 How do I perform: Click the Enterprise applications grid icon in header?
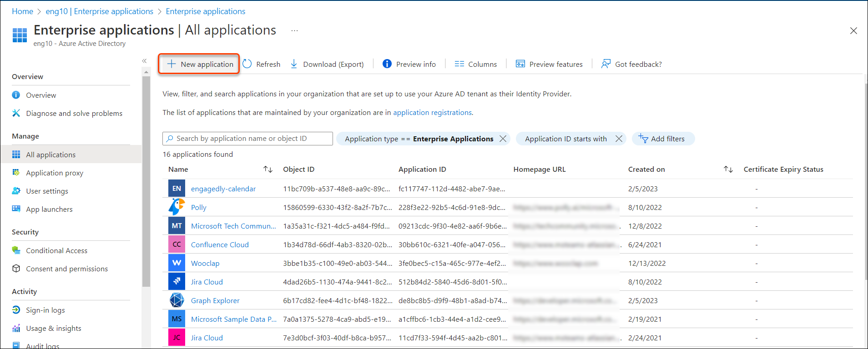click(x=20, y=35)
